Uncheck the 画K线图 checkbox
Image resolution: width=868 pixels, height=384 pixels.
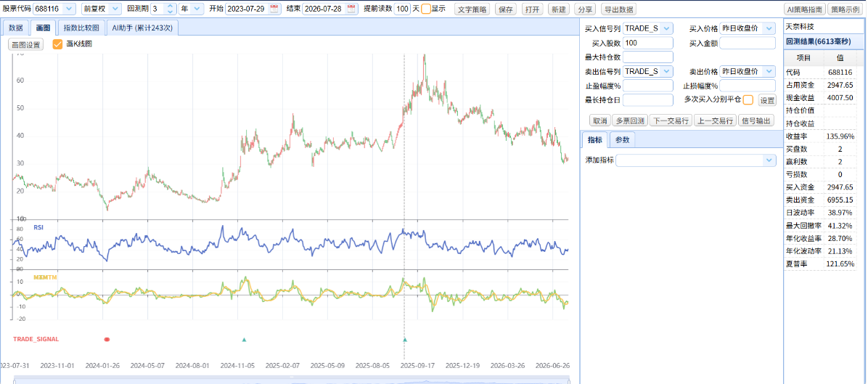57,44
